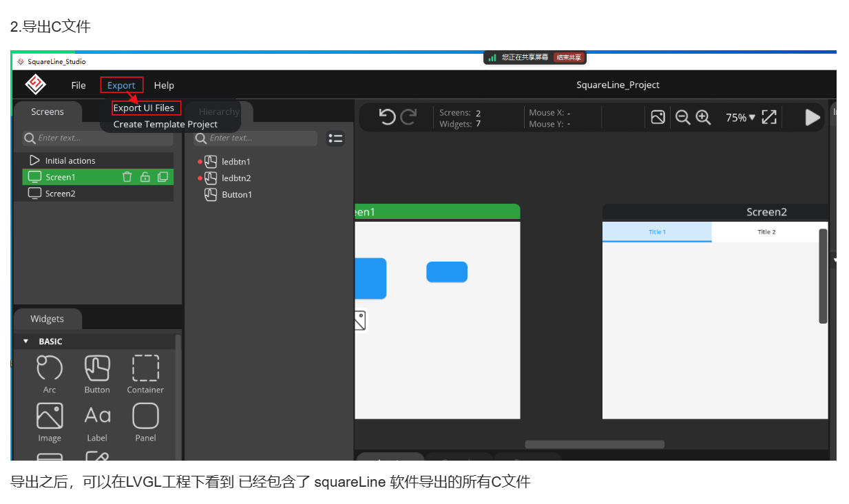This screenshot has height=504, width=849.
Task: Click the undo arrow icon
Action: (388, 117)
